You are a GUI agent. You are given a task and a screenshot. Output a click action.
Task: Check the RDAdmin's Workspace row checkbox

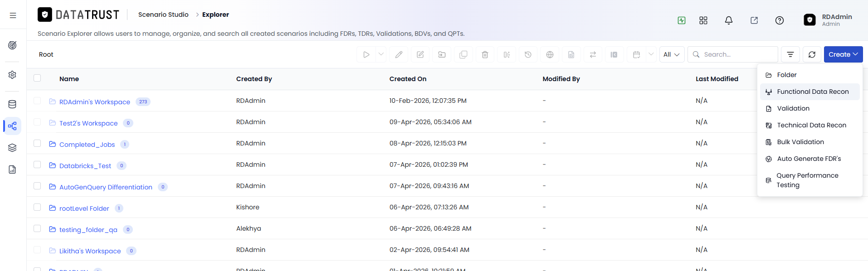click(x=37, y=101)
